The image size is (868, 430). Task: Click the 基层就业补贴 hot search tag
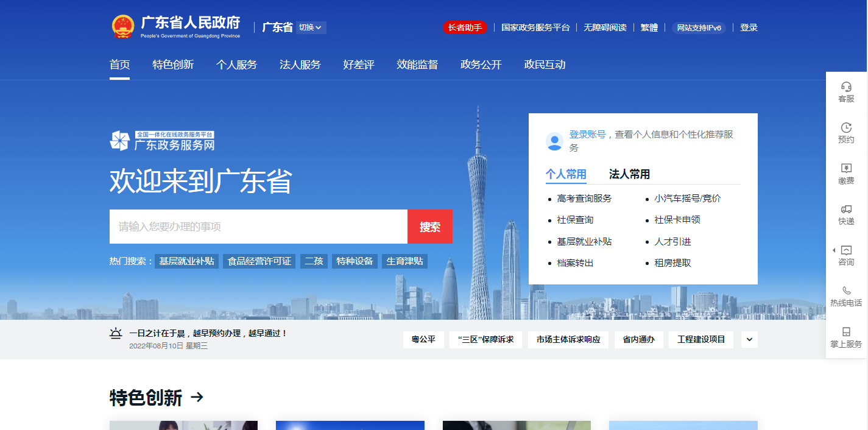(186, 261)
